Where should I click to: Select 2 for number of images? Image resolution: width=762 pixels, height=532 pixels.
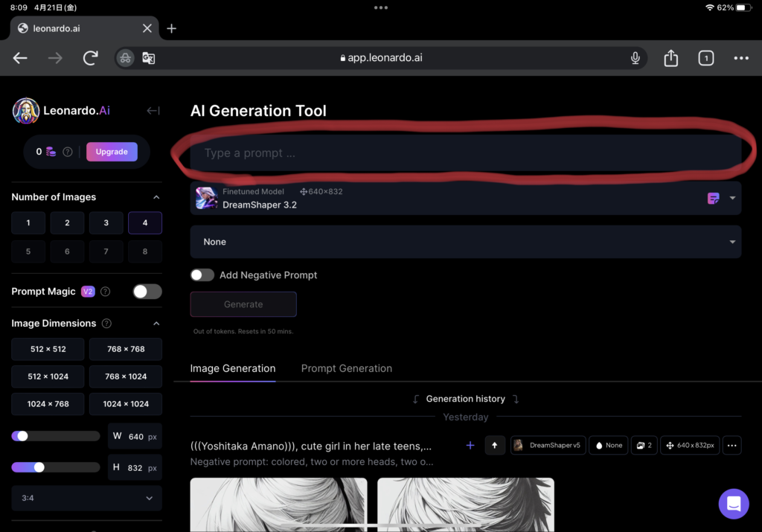67,223
